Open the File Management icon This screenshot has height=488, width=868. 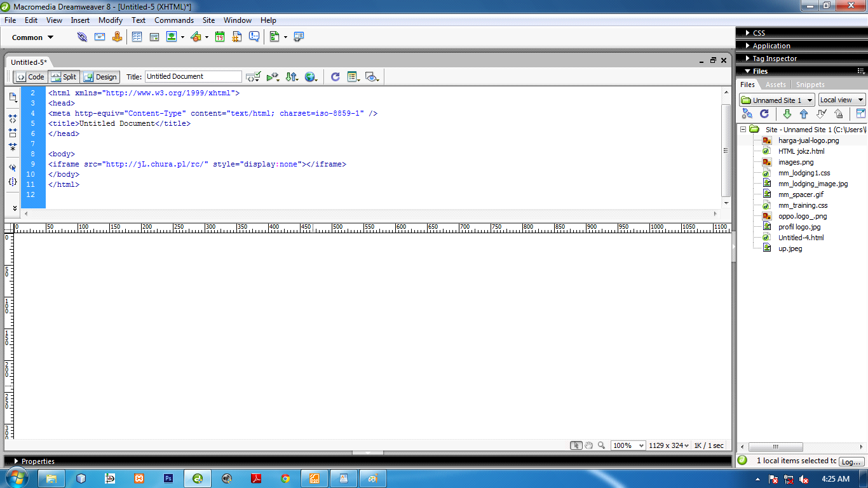tap(292, 77)
